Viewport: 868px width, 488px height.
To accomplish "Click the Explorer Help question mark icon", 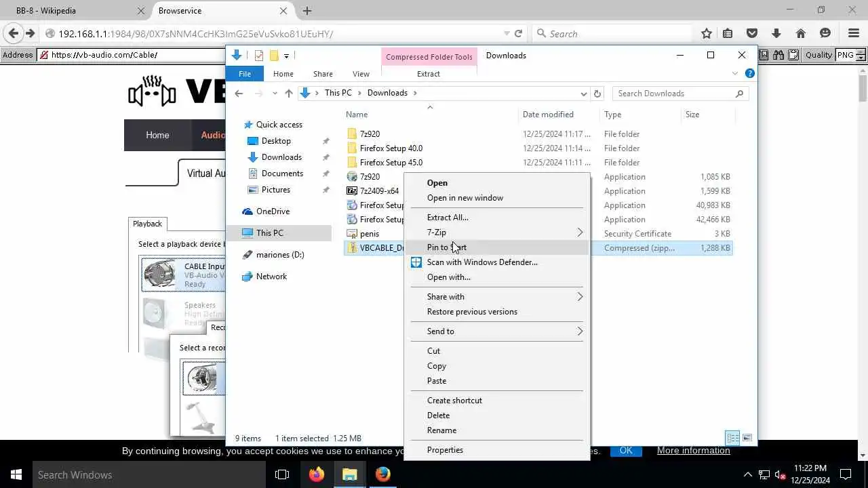I will 750,74.
